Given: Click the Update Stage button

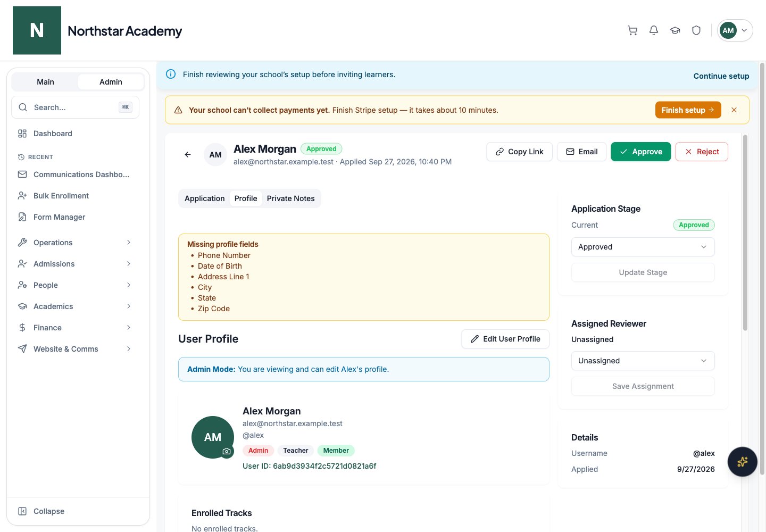Looking at the screenshot, I should [643, 272].
